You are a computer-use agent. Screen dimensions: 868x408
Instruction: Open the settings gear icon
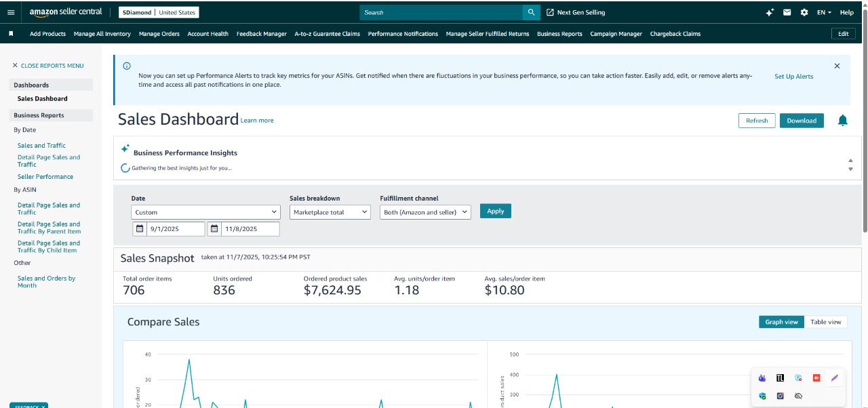pyautogui.click(x=804, y=12)
